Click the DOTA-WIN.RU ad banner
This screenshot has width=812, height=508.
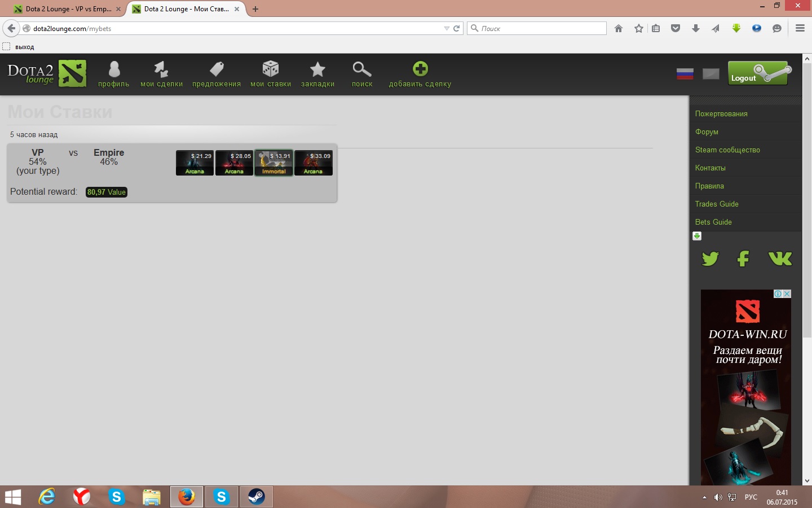click(x=746, y=387)
